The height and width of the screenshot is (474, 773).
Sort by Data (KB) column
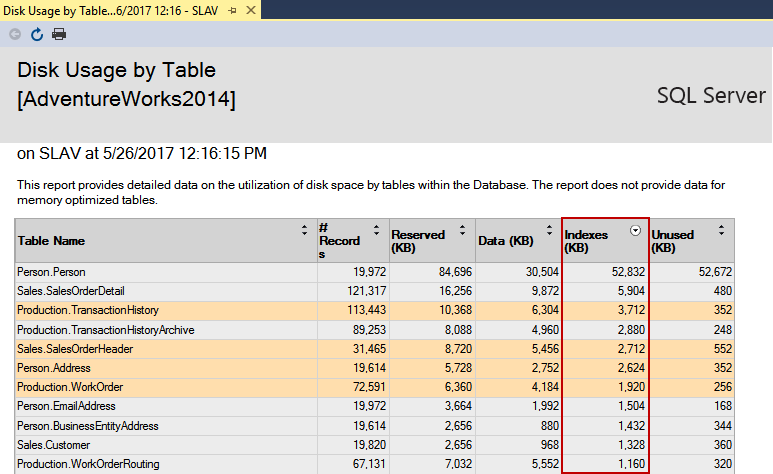(549, 231)
